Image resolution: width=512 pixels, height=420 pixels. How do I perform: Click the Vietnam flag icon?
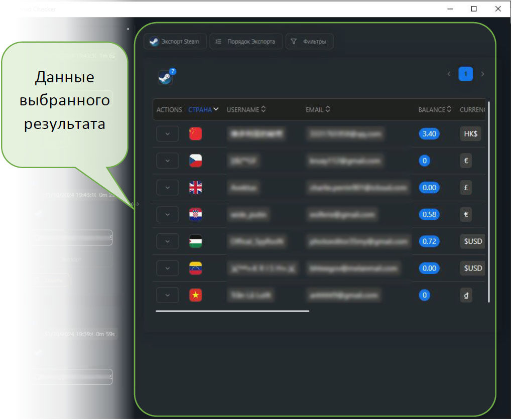[x=195, y=296]
